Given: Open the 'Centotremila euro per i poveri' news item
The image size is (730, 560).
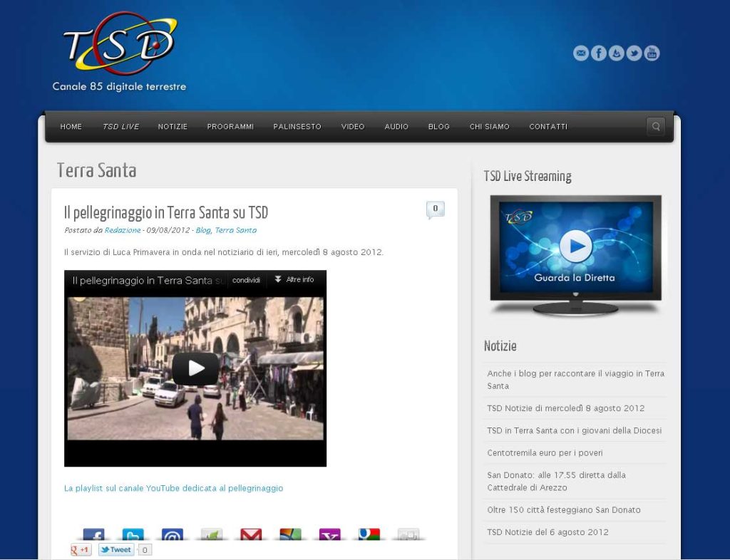Looking at the screenshot, I should tap(545, 452).
